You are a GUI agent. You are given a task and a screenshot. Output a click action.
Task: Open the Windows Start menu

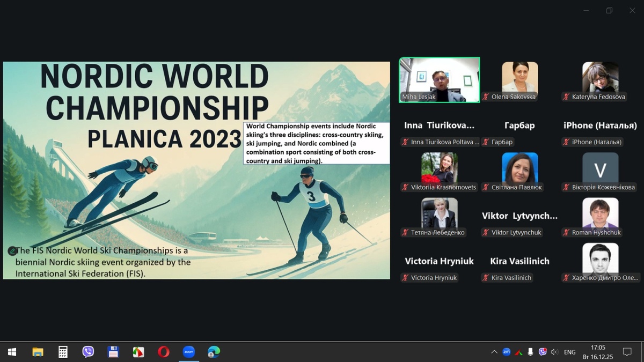[12, 352]
